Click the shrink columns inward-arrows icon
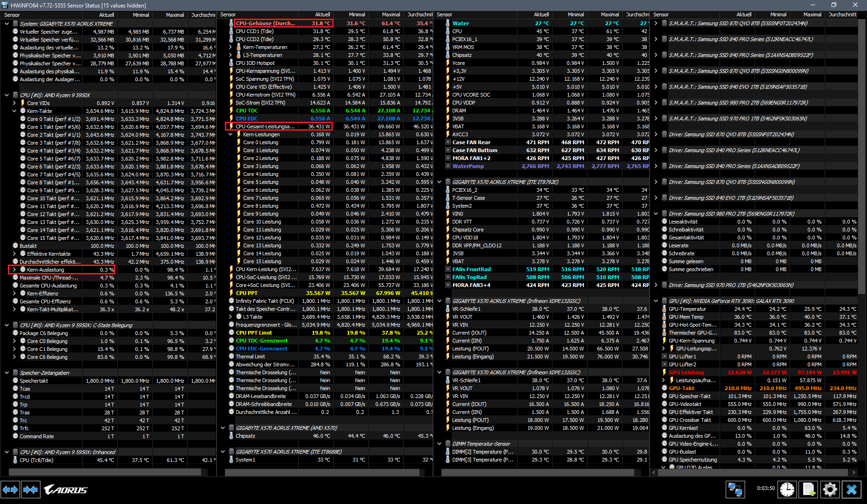This screenshot has height=504, width=867. coord(30,490)
